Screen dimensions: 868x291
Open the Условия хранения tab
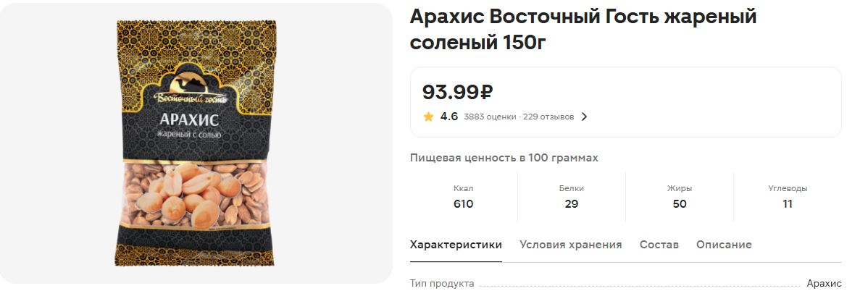point(571,245)
